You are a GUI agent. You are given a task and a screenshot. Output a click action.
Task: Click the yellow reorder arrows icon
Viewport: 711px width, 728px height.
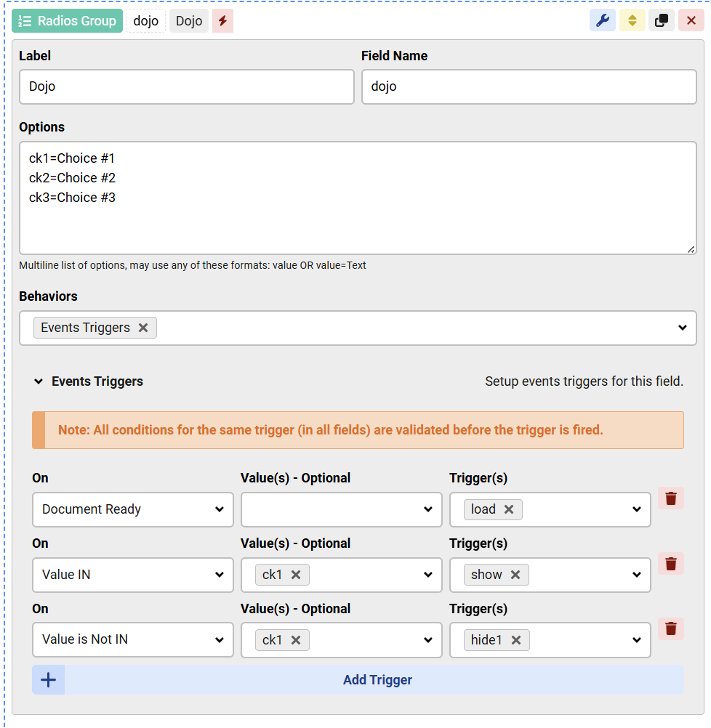pos(632,20)
